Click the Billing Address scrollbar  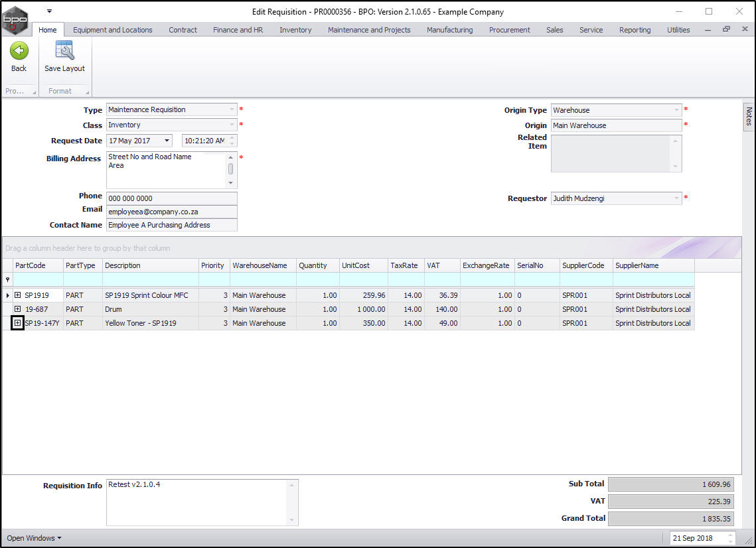click(x=230, y=170)
